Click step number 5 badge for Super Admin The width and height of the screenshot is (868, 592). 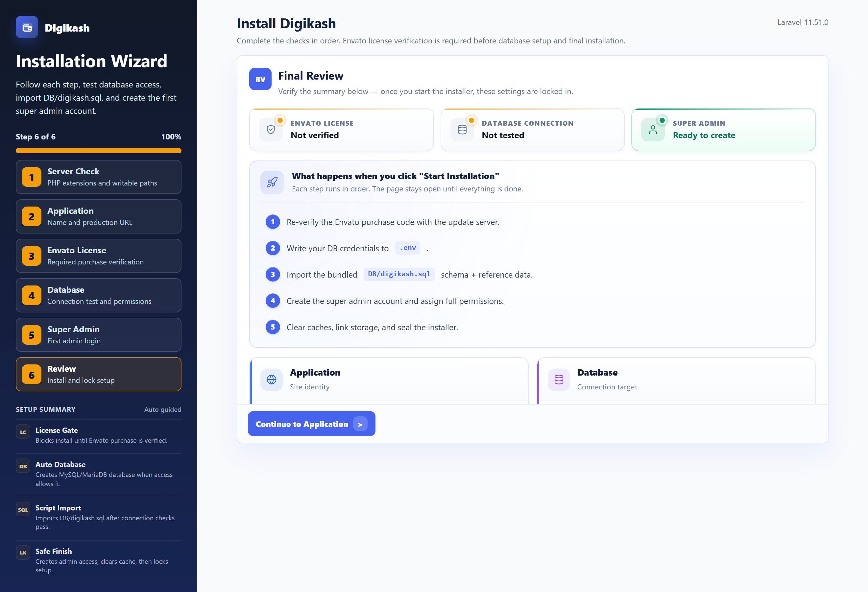31,335
